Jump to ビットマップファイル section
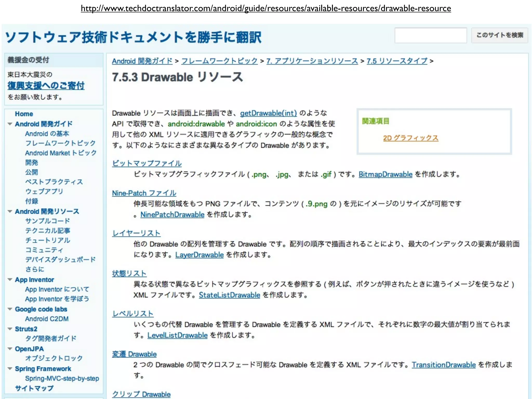The height and width of the screenshot is (399, 532). click(x=147, y=163)
